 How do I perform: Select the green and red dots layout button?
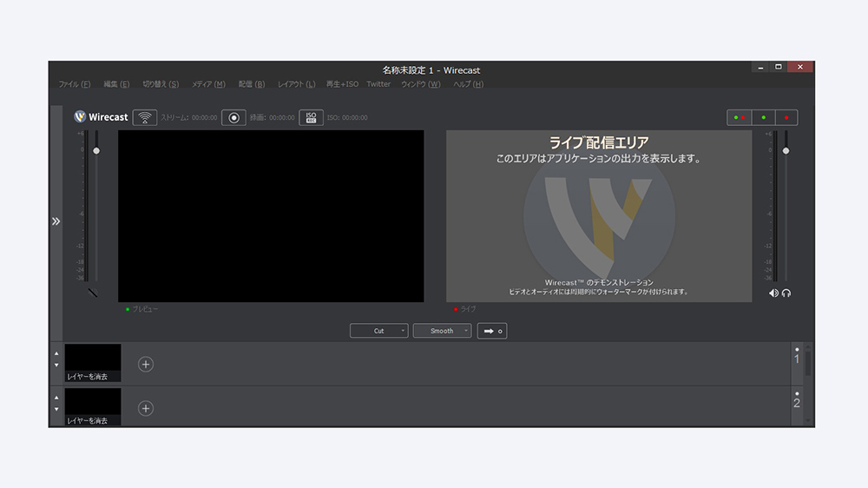click(739, 117)
